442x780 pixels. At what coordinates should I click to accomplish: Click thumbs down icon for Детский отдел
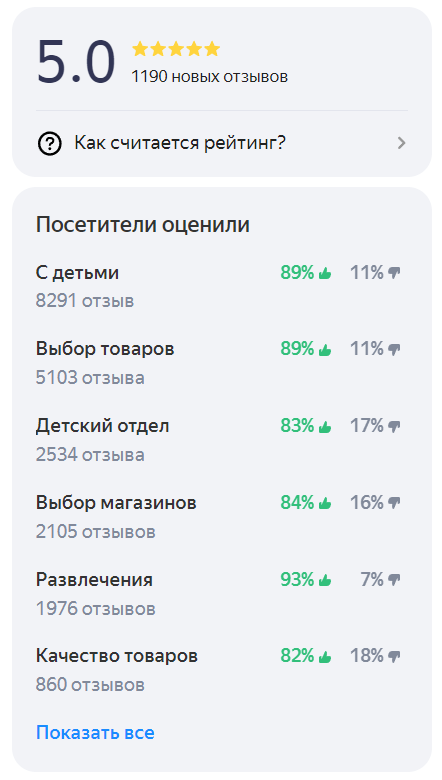point(394,427)
